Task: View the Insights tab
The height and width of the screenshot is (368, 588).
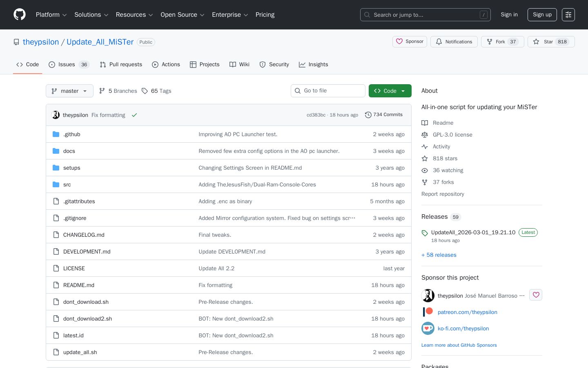Action: point(313,65)
